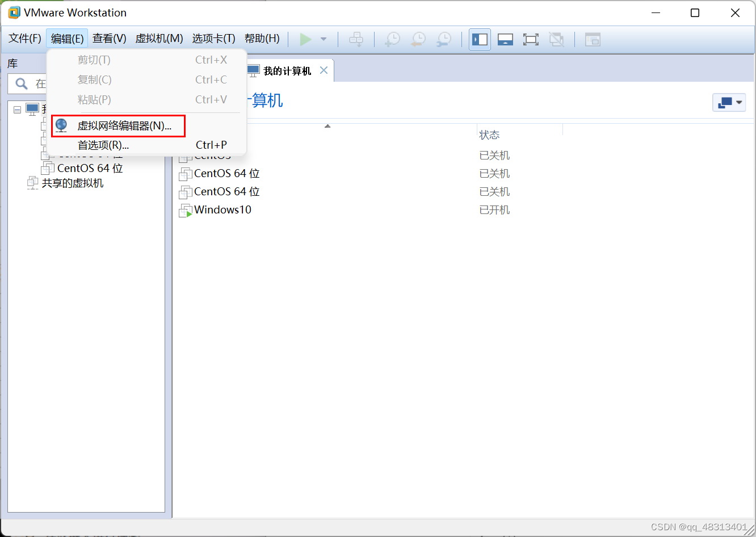Screen dimensions: 756x537
Task: Open the 查看(V) menu
Action: 110,39
